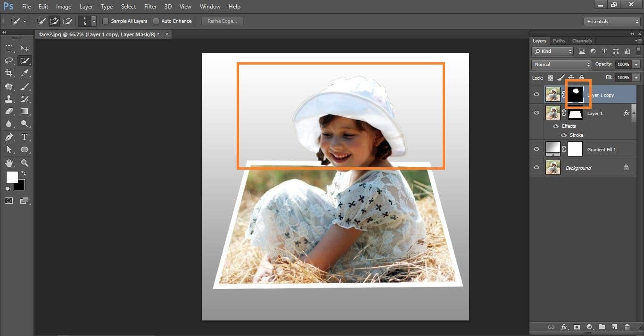Click the Refine Edge button
The width and height of the screenshot is (644, 336).
223,21
